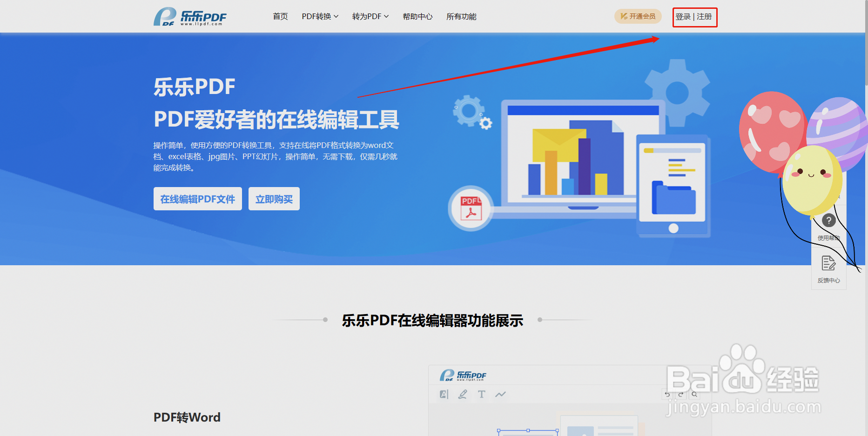Expand the 转为PDF dropdown menu
The image size is (868, 436).
tap(370, 17)
